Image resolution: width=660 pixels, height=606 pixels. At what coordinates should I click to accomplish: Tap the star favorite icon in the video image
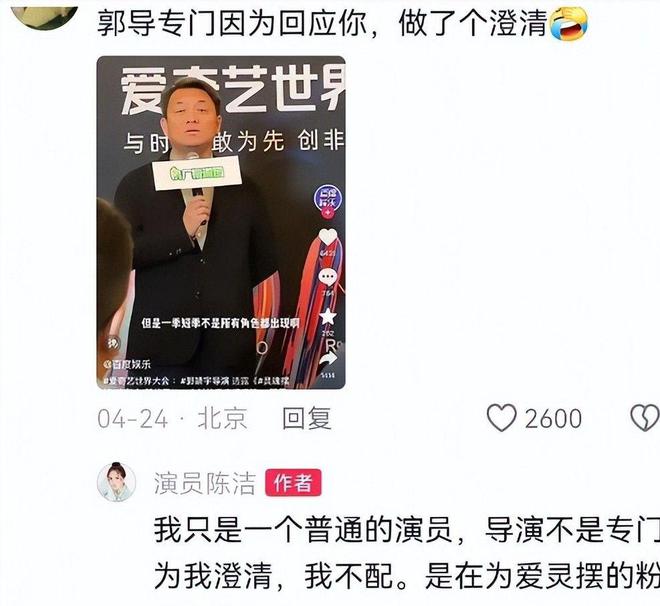pyautogui.click(x=328, y=316)
